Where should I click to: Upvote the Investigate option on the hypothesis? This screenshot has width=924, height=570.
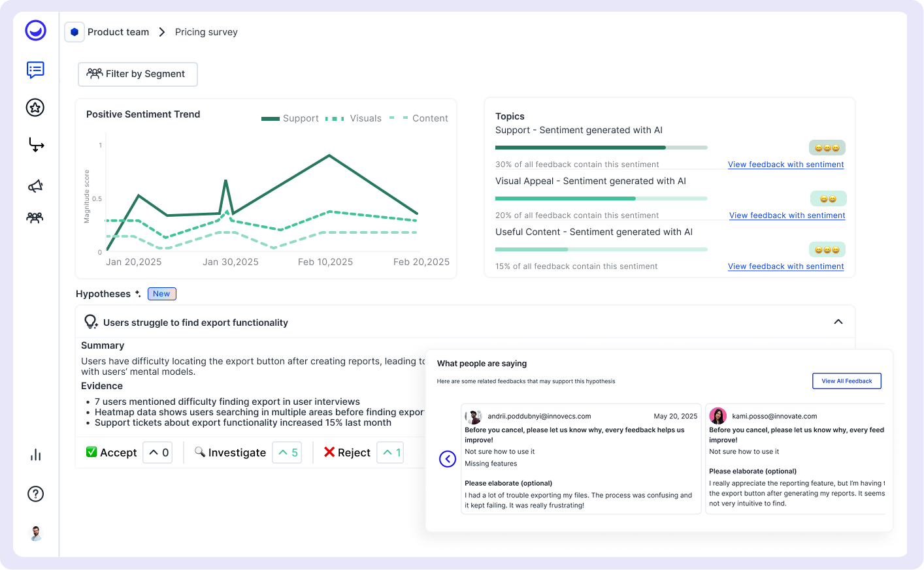pyautogui.click(x=287, y=452)
